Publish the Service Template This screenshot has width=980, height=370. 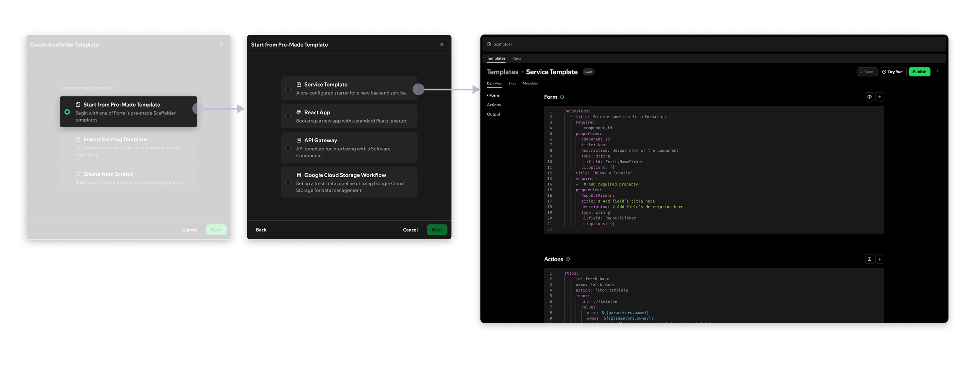point(920,72)
